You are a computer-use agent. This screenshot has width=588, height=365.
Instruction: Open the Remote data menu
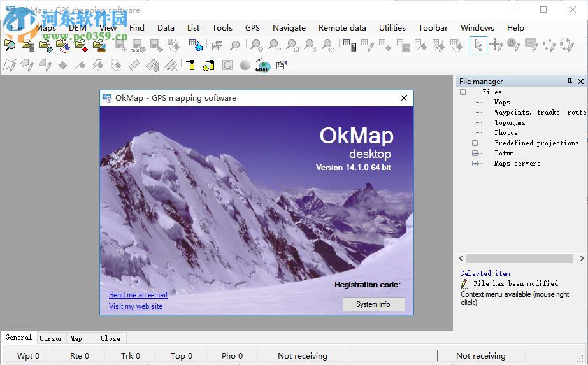pyautogui.click(x=342, y=28)
